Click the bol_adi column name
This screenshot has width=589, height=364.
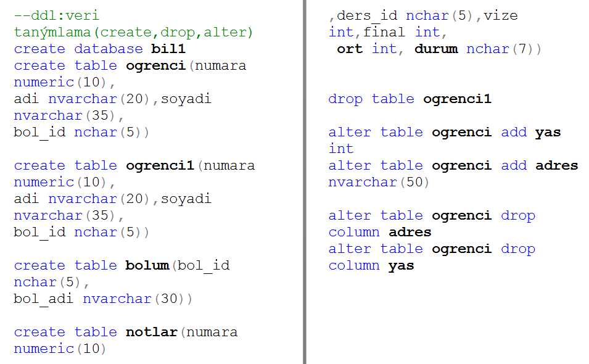pyautogui.click(x=44, y=299)
